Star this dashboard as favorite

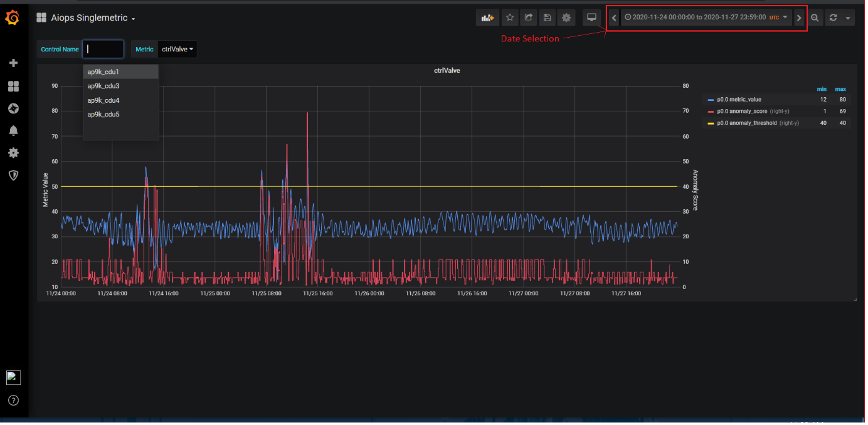[510, 18]
